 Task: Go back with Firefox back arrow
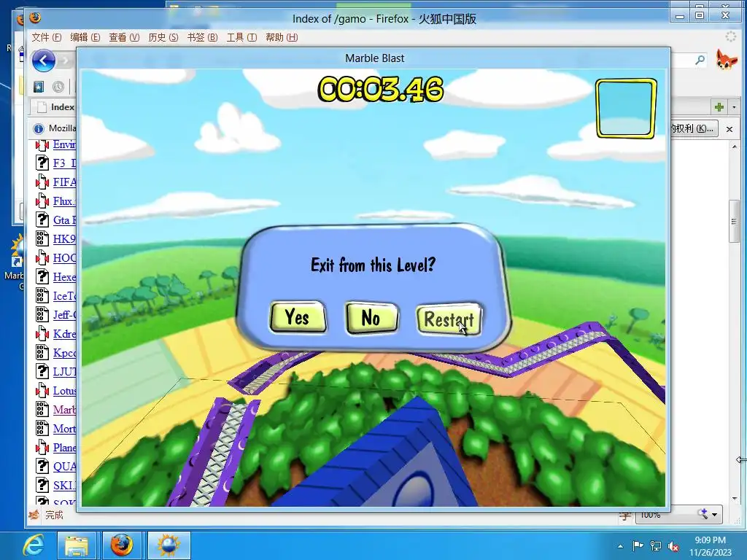pos(43,61)
